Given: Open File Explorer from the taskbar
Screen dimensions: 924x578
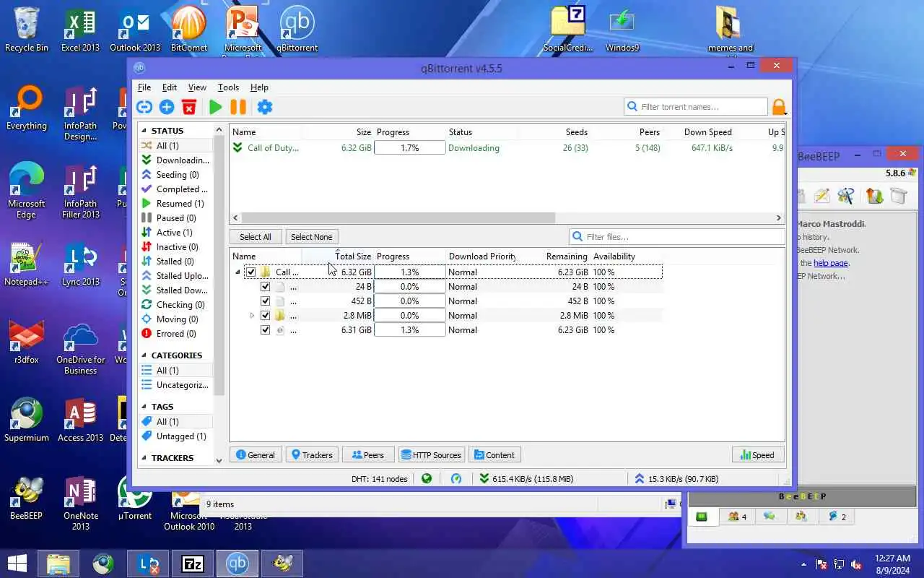Looking at the screenshot, I should (58, 564).
